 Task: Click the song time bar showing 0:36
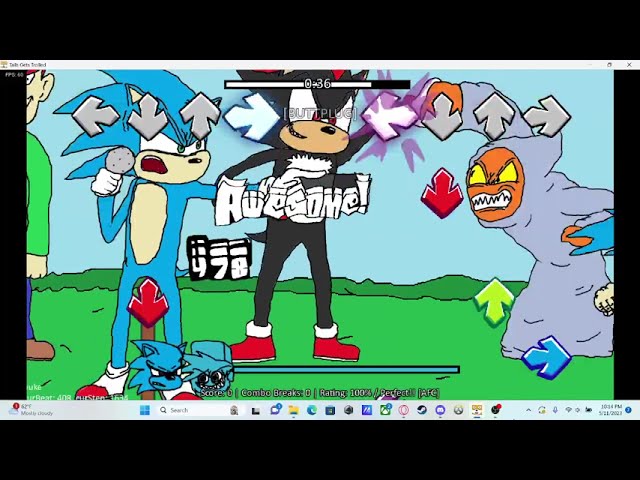pyautogui.click(x=317, y=84)
